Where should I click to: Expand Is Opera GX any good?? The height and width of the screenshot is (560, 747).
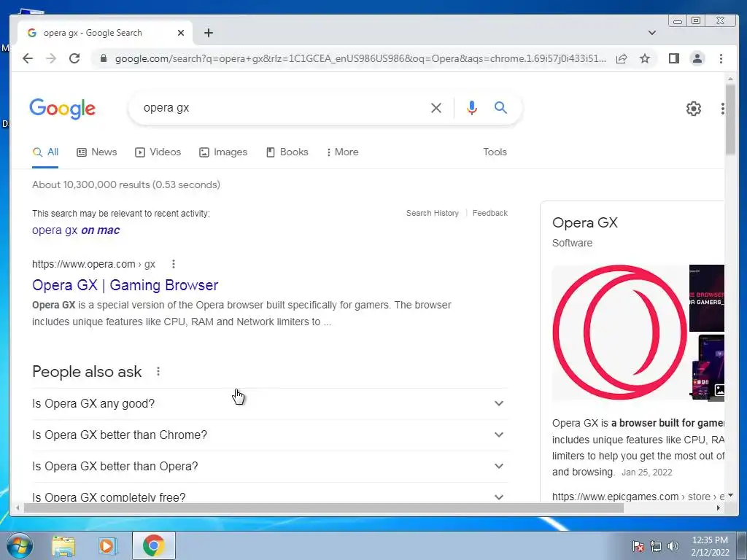click(x=270, y=404)
